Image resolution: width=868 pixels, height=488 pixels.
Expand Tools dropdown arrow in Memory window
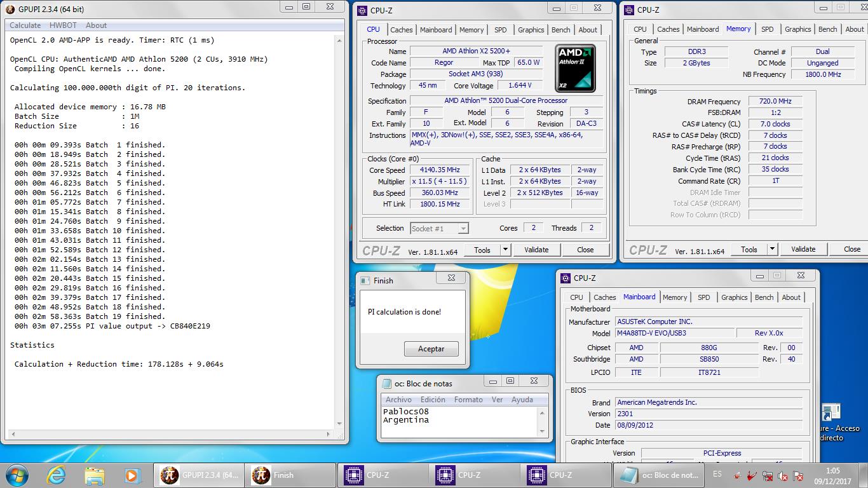(773, 249)
